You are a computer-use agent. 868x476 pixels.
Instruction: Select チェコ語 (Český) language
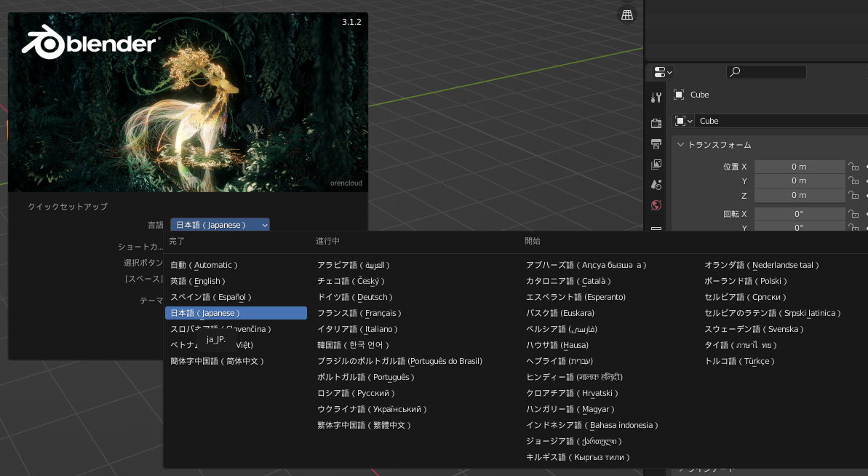pyautogui.click(x=351, y=281)
